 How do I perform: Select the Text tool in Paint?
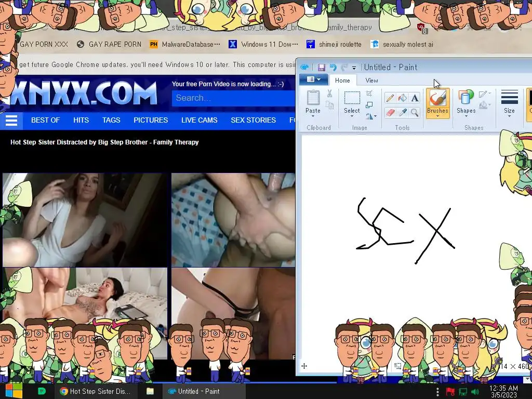coord(415,98)
